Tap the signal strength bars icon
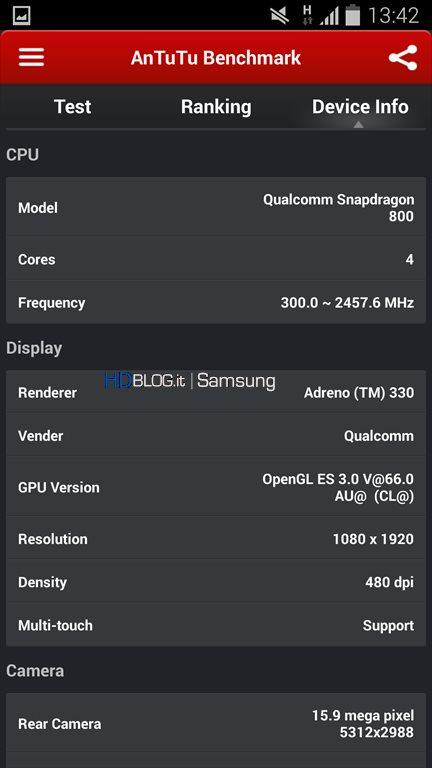Screen dimensions: 432x768 coord(329,16)
